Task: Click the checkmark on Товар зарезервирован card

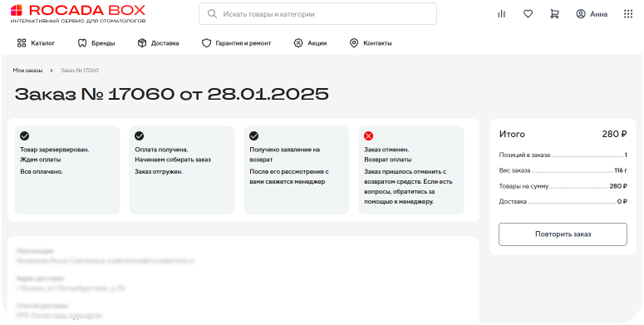Action: [25, 136]
